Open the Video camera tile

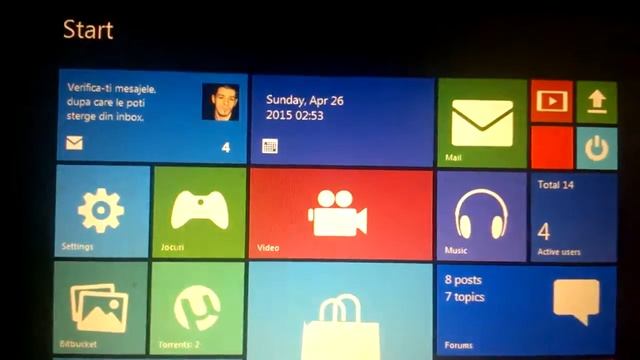[341, 215]
